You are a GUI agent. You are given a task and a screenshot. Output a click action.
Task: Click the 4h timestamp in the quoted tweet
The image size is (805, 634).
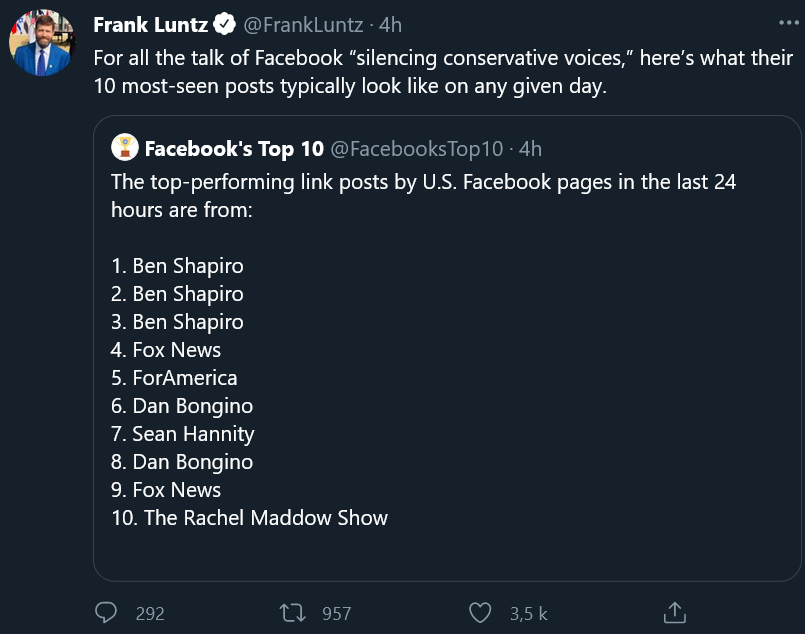click(x=530, y=148)
